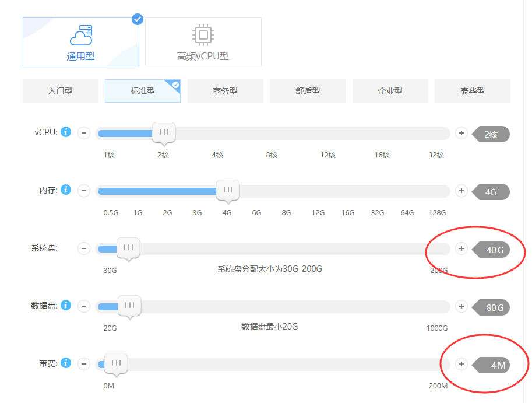Increase 带宽 with the plus button

(461, 364)
